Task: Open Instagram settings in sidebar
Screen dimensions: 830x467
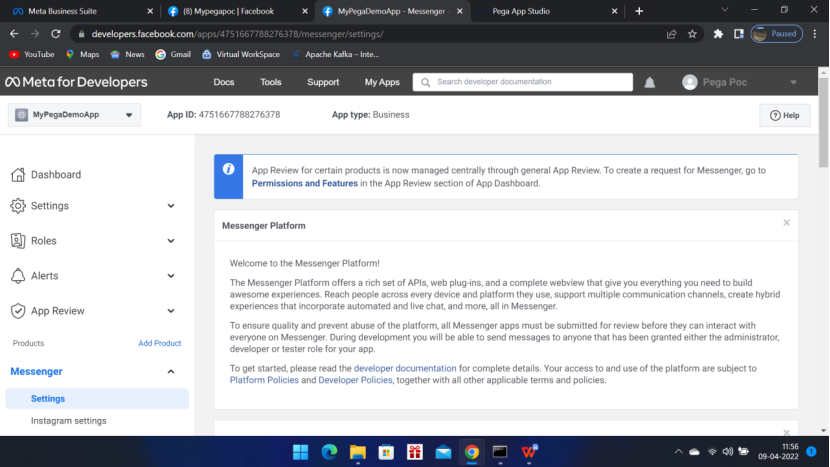Action: click(68, 421)
